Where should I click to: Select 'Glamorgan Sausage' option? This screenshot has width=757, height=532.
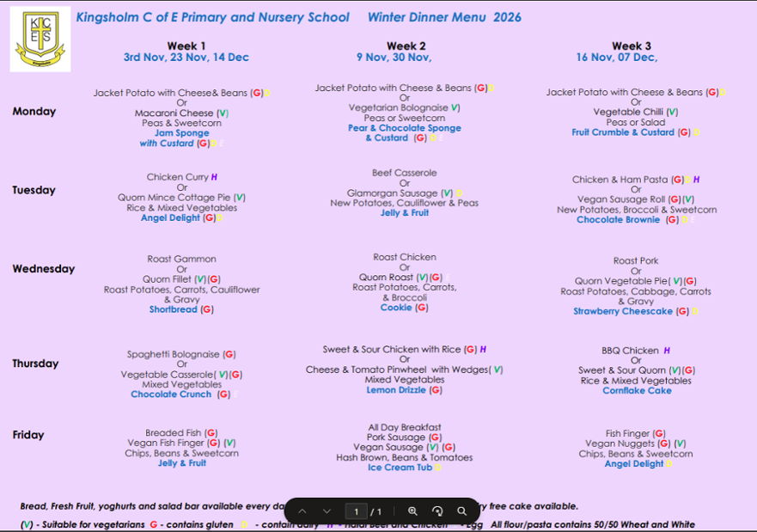click(x=392, y=193)
